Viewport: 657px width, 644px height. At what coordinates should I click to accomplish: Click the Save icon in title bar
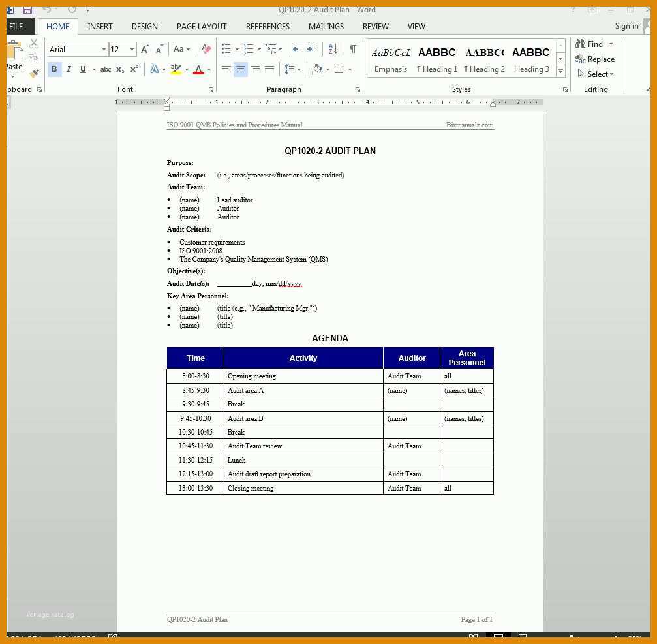[27, 10]
